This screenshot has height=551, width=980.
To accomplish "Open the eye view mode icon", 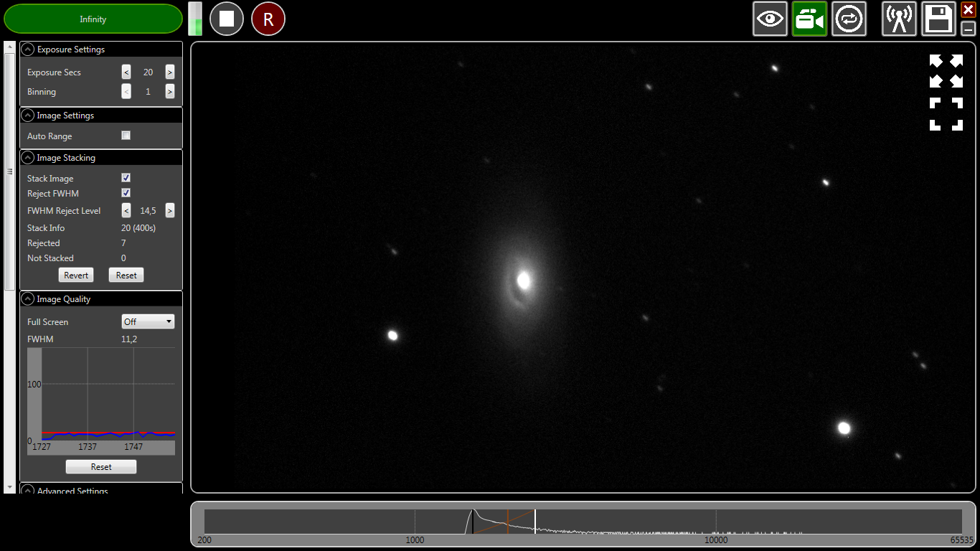I will 770,19.
